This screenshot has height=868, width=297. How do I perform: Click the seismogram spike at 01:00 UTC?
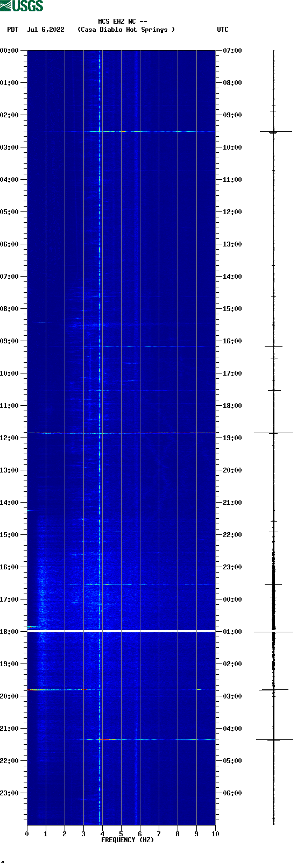pyautogui.click(x=273, y=632)
